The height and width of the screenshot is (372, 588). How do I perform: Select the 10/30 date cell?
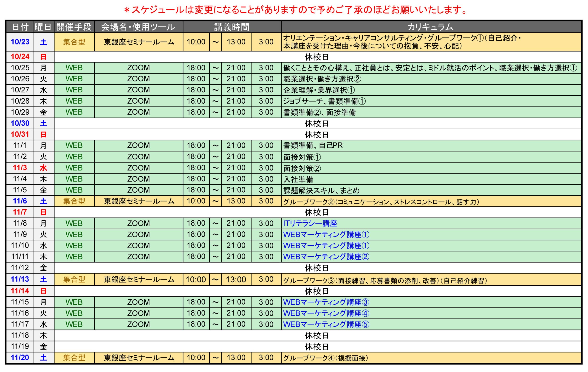[x=20, y=123]
